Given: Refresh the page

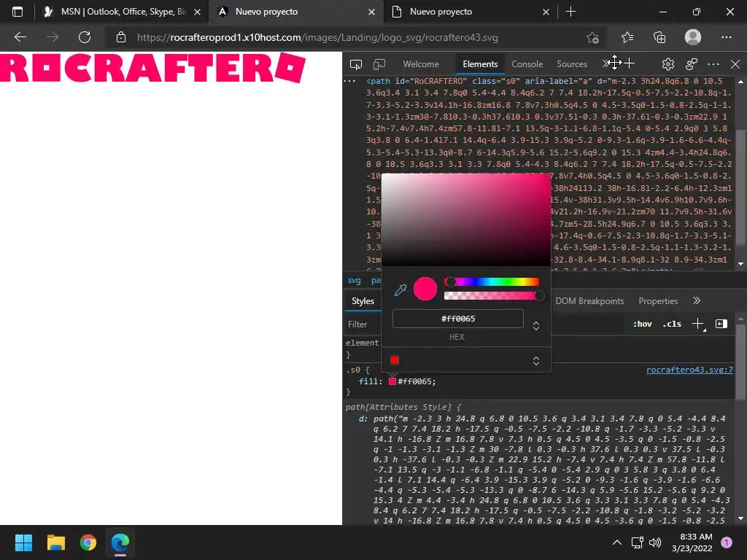Looking at the screenshot, I should click(x=85, y=37).
